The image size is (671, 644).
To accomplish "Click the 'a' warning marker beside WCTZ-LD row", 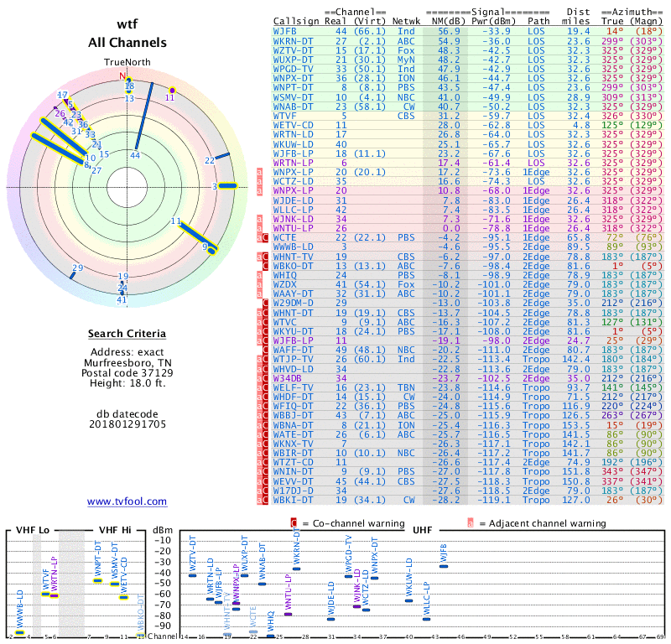I will tap(259, 181).
